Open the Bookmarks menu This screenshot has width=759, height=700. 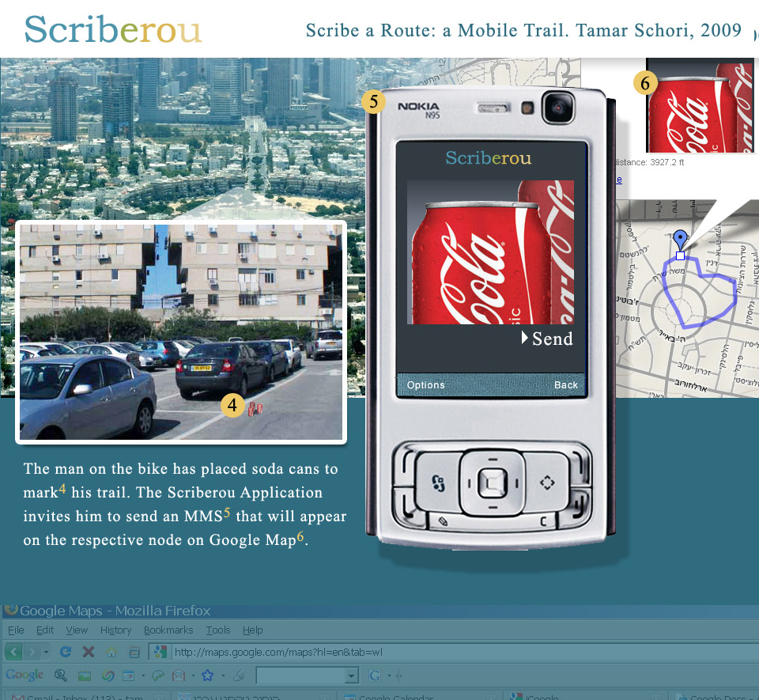pos(168,630)
